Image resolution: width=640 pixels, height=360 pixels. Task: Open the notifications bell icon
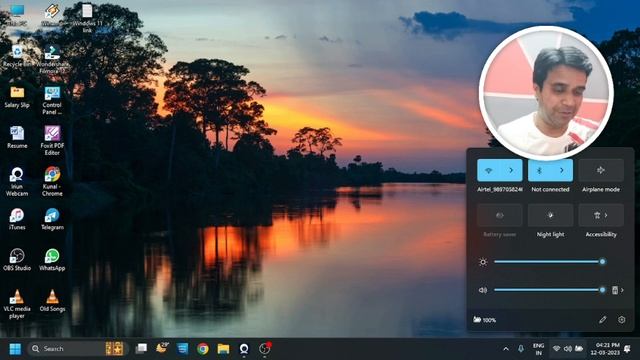(x=627, y=349)
